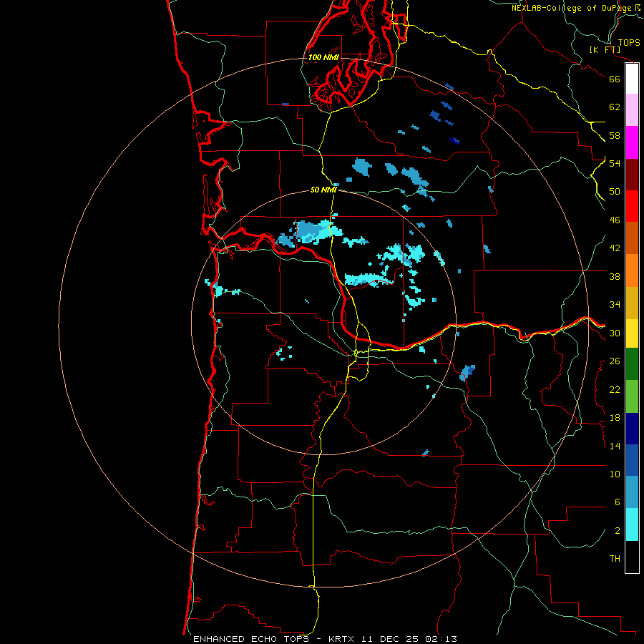Click the white swatch at legend top

(x=632, y=79)
